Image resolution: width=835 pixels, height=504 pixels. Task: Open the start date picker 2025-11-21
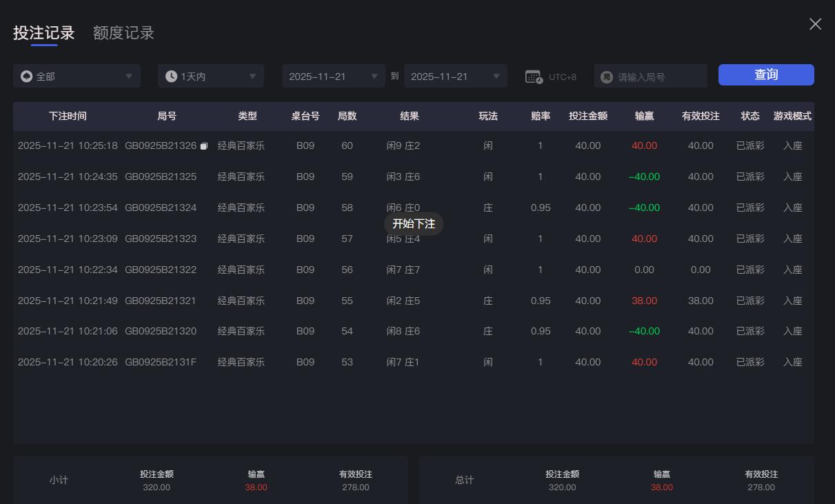(333, 76)
